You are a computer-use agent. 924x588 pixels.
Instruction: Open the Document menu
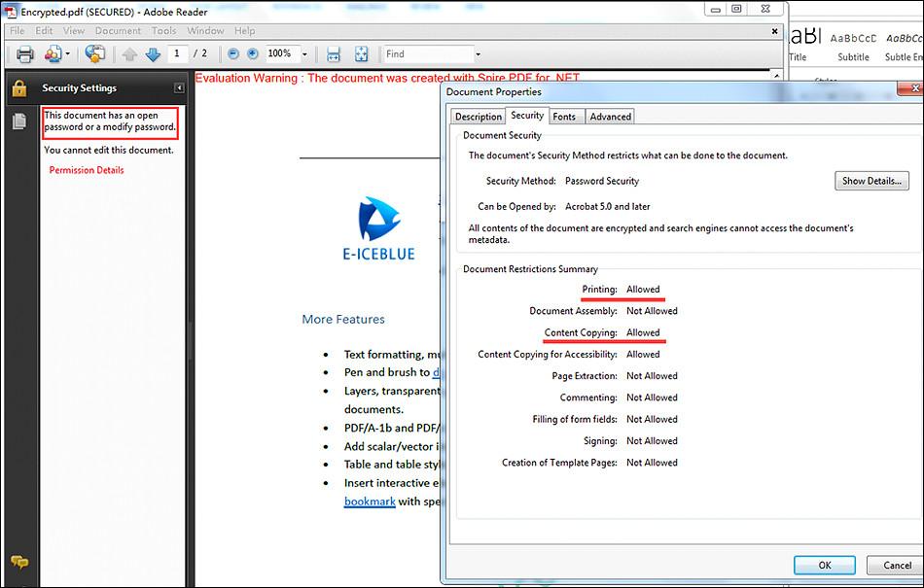click(x=118, y=30)
